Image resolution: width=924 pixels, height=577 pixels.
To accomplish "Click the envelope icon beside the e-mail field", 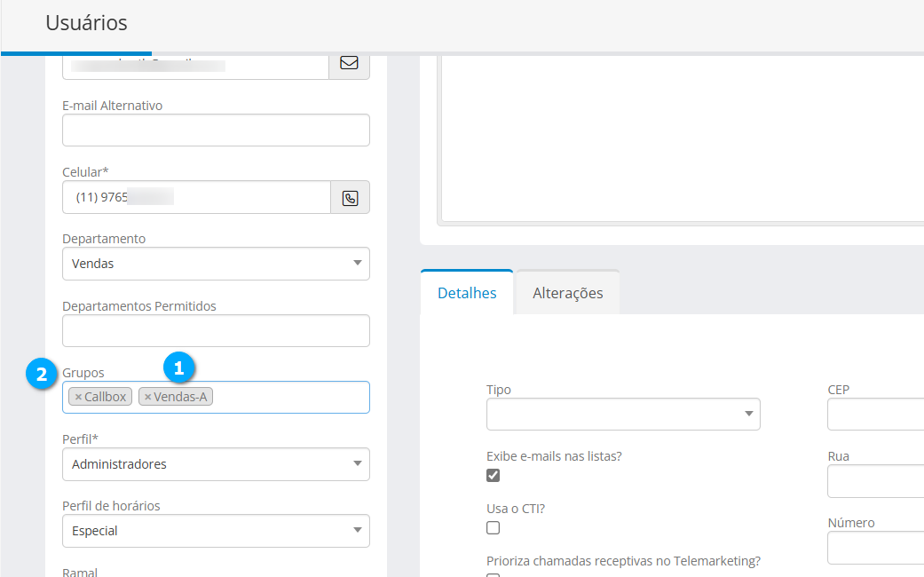I will point(349,63).
